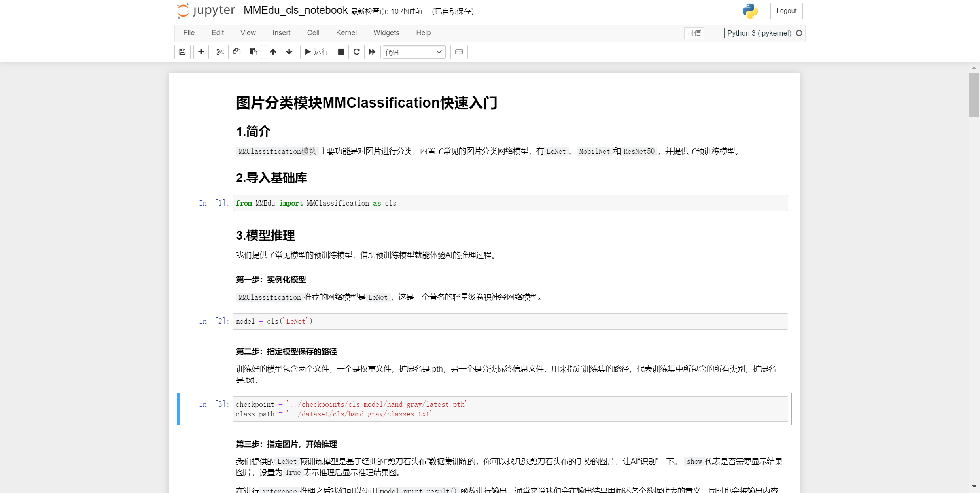Click into the import MMClassification code cell
980x493 pixels.
(x=510, y=203)
